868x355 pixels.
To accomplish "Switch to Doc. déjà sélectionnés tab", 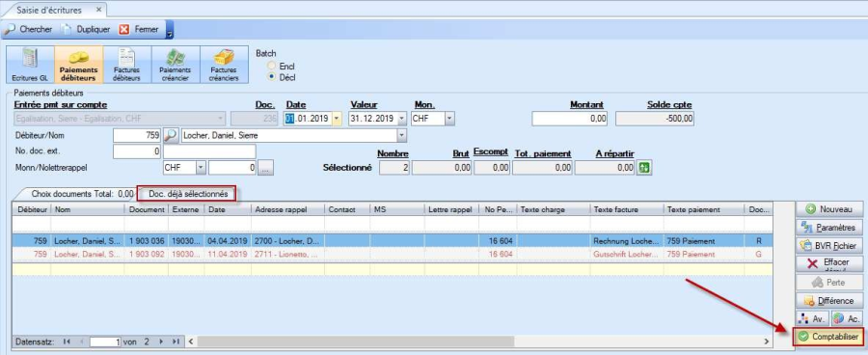I will (188, 195).
